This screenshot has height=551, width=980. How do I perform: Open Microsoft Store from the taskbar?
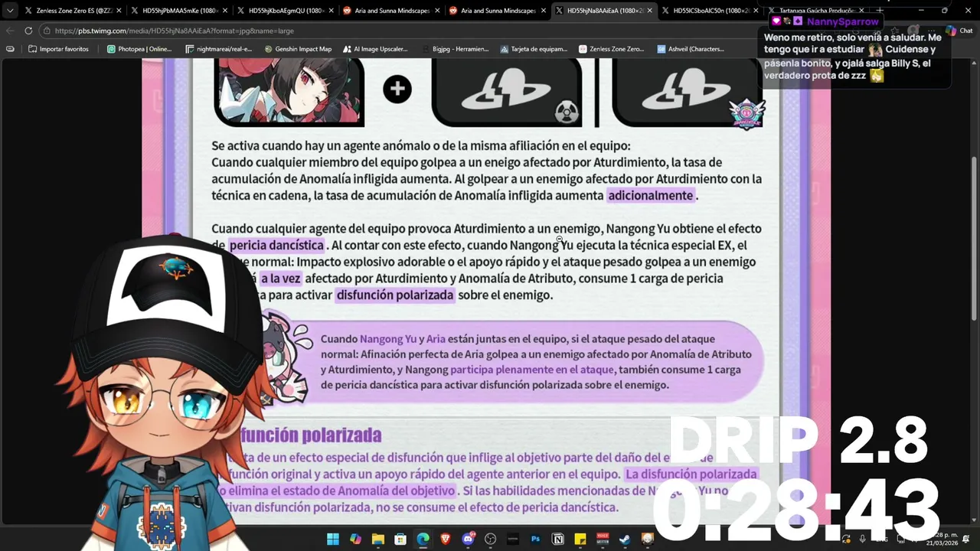pyautogui.click(x=400, y=539)
